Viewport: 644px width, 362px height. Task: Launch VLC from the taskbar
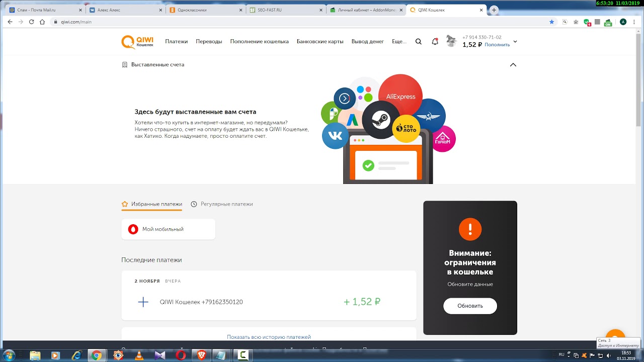[x=139, y=355]
